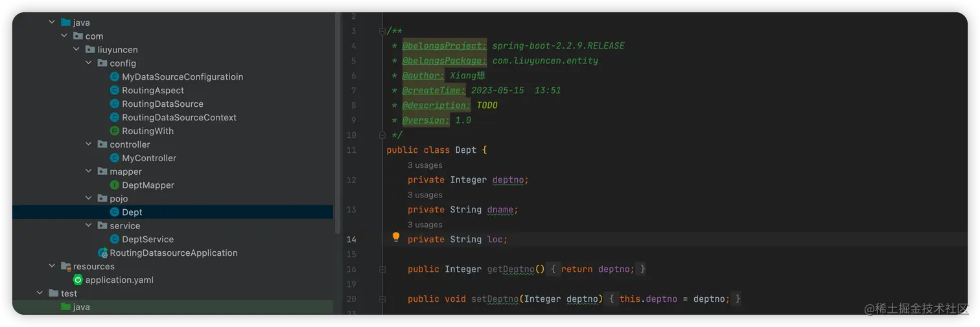Click the deptno field name on line 12
The height and width of the screenshot is (327, 980).
508,179
